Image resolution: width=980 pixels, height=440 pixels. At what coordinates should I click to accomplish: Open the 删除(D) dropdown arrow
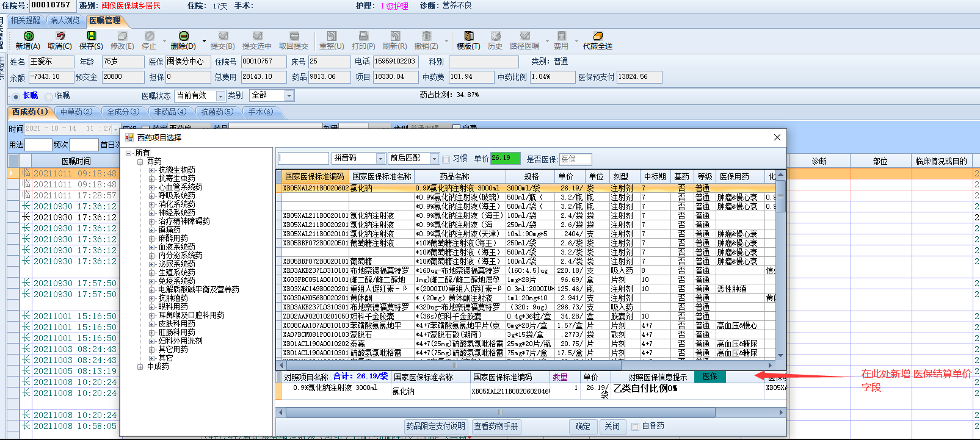coord(204,41)
